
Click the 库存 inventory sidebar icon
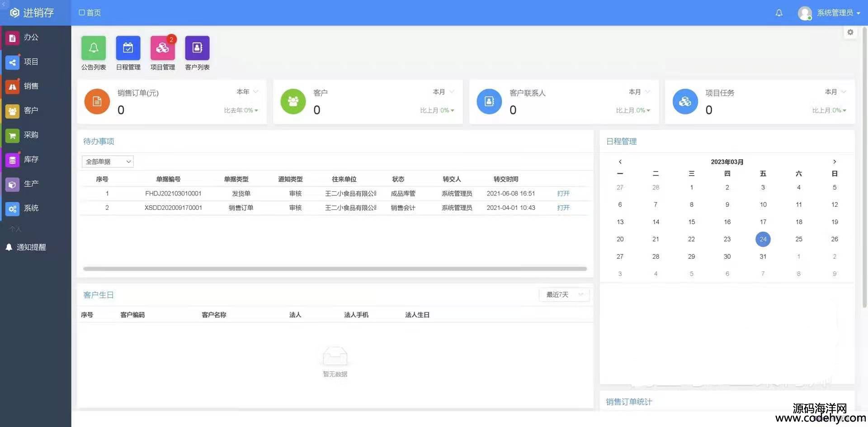click(x=12, y=160)
